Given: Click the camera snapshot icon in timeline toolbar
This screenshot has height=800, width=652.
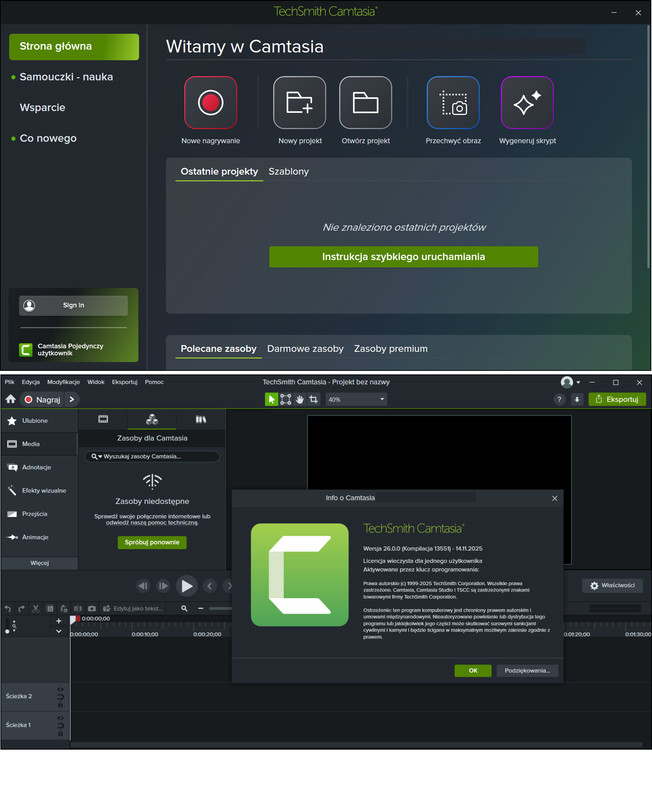Looking at the screenshot, I should coord(92,609).
